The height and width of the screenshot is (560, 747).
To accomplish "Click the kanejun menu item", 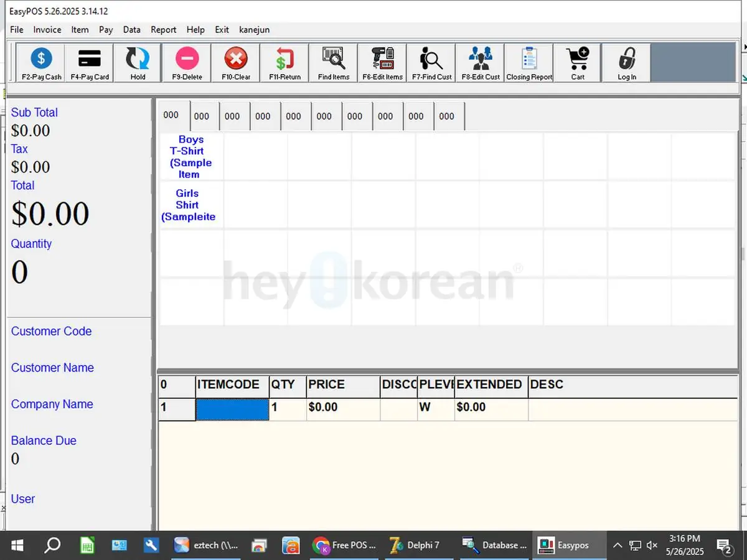I will (x=255, y=29).
